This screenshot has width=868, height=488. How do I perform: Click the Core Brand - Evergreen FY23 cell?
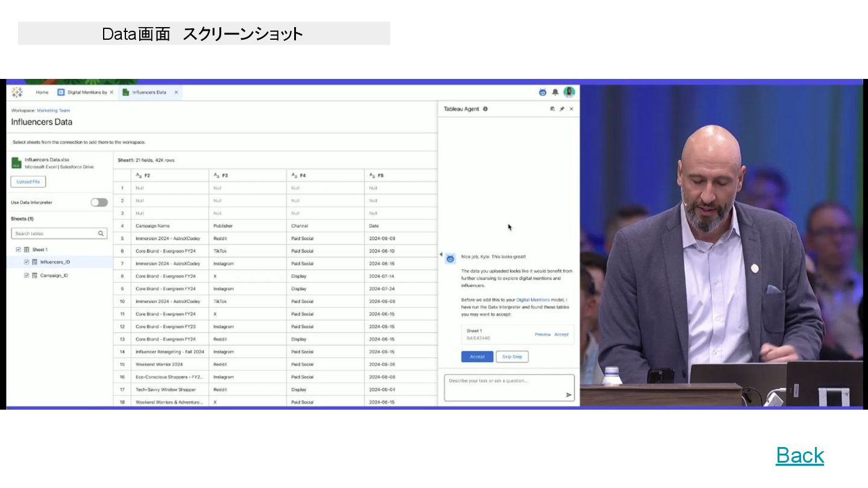pyautogui.click(x=170, y=327)
